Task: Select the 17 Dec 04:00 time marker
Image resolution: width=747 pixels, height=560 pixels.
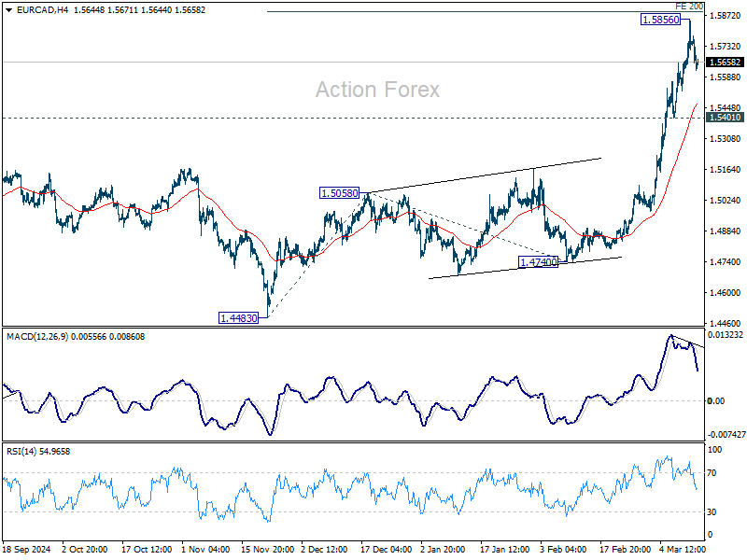Action: click(386, 550)
